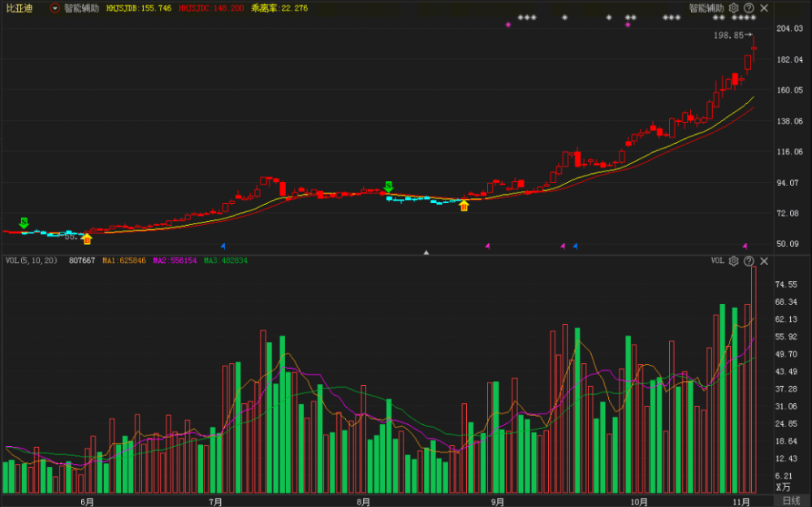Click the 10月 date axis label
Viewport: 812px width, 507px height.
click(x=639, y=501)
